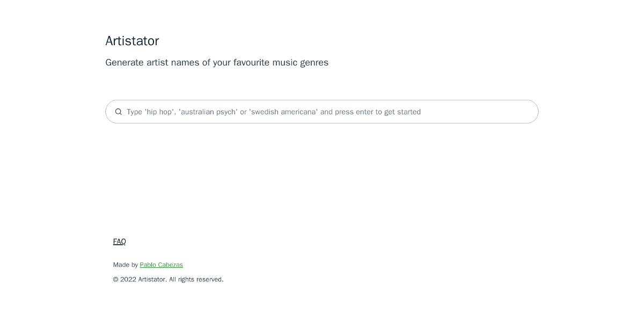Click the word 'favourite' in the subtitle
Image resolution: width=644 pixels, height=336 pixels.
coord(251,62)
